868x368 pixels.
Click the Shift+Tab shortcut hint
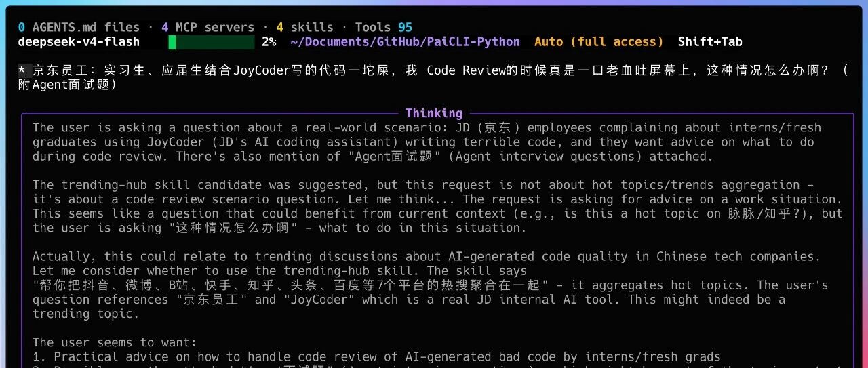[710, 42]
